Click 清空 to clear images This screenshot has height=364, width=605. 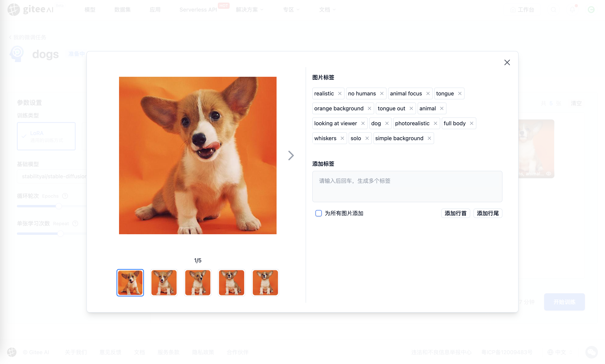pyautogui.click(x=576, y=103)
